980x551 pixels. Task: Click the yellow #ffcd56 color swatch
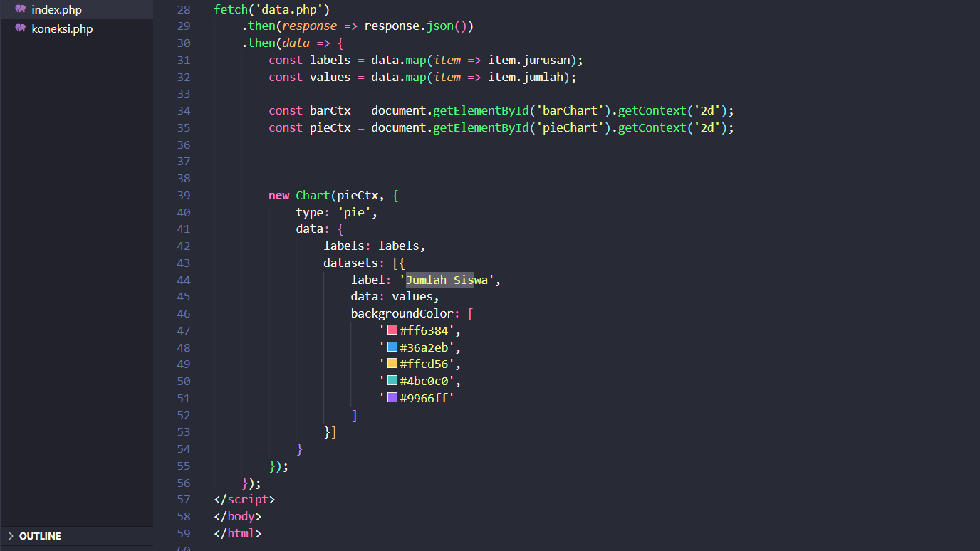392,364
